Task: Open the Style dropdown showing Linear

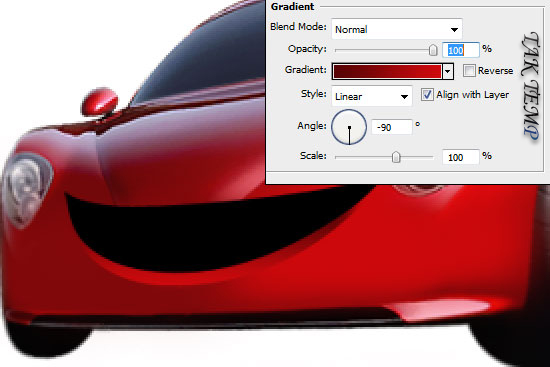Action: pyautogui.click(x=372, y=96)
